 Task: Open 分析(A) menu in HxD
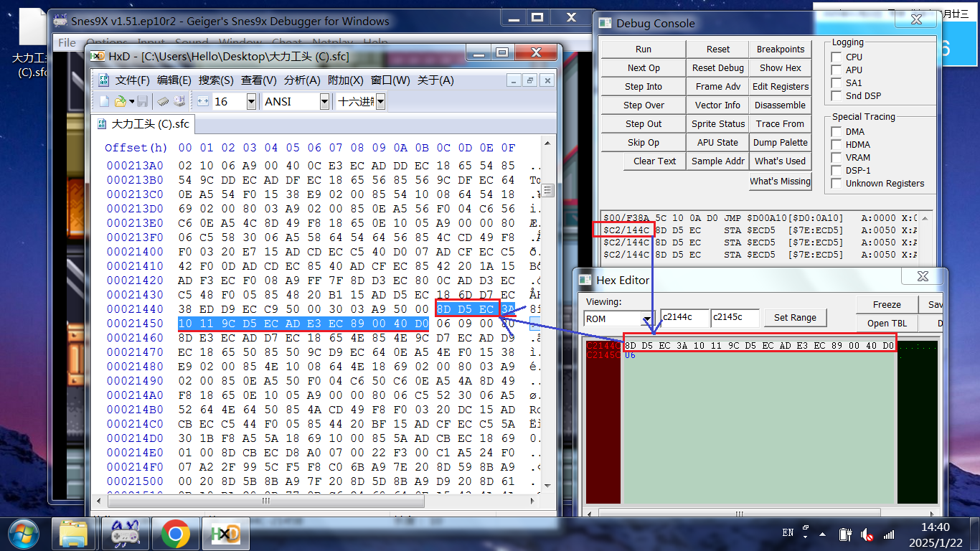(x=302, y=80)
